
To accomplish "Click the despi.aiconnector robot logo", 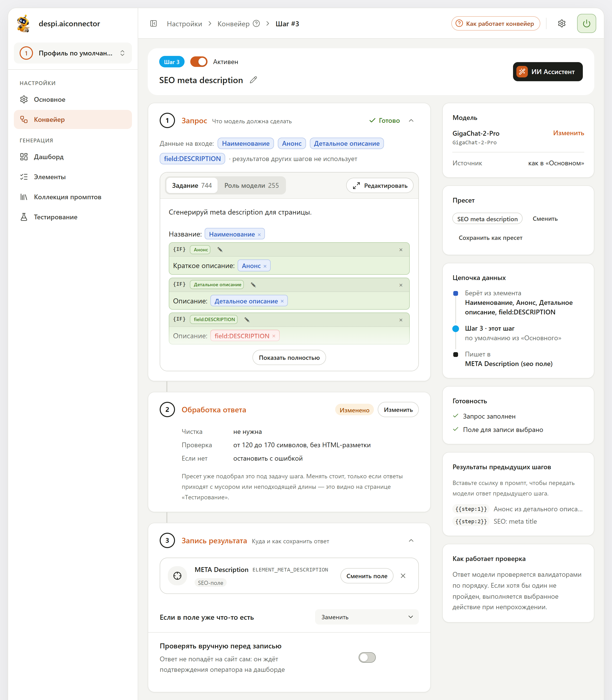I will point(23,24).
